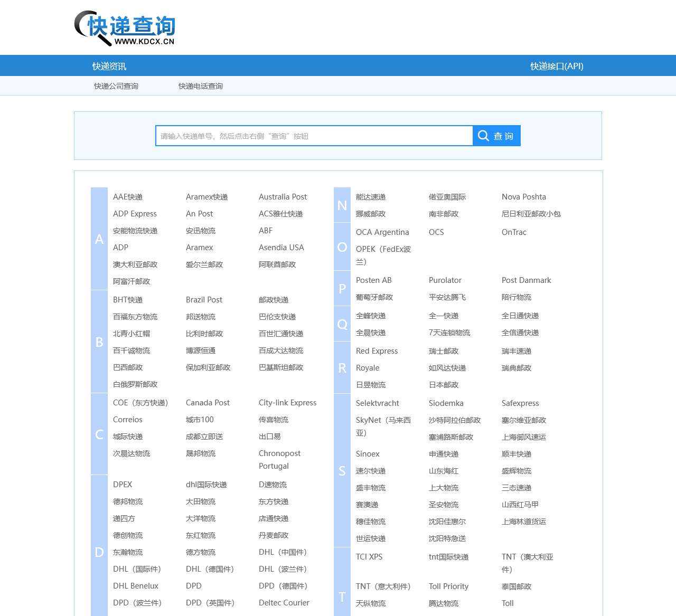676x616 pixels.
Task: Open Correios link
Action: [x=127, y=420]
